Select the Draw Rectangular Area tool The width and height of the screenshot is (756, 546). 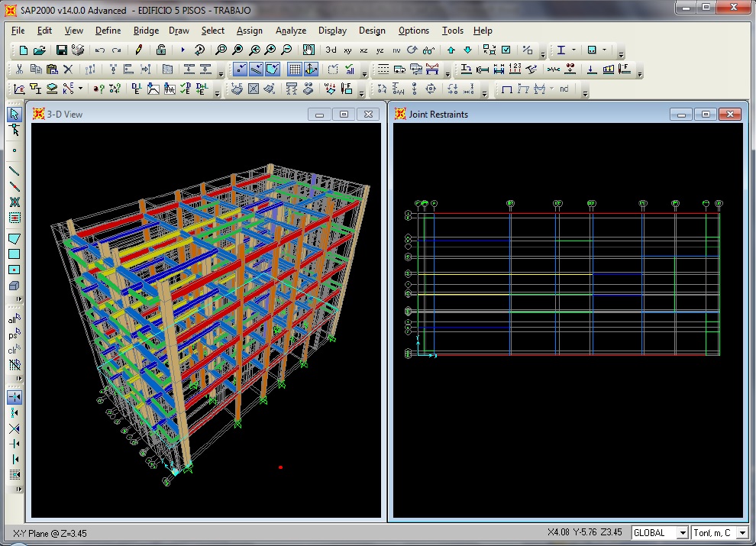pyautogui.click(x=15, y=254)
